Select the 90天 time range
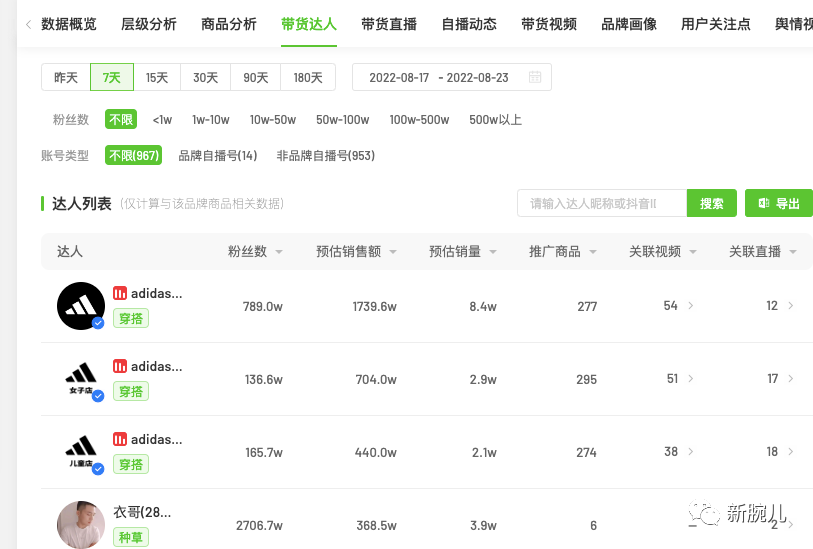 pos(256,77)
